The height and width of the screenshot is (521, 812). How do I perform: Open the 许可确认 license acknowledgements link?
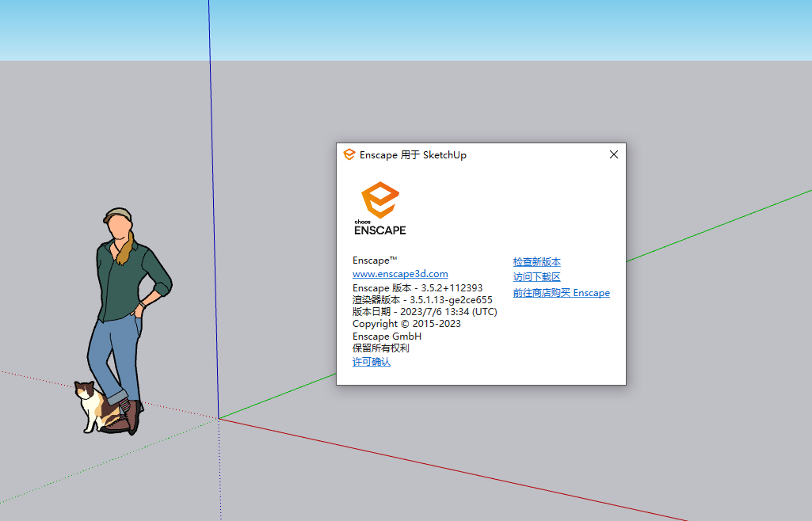coord(370,361)
